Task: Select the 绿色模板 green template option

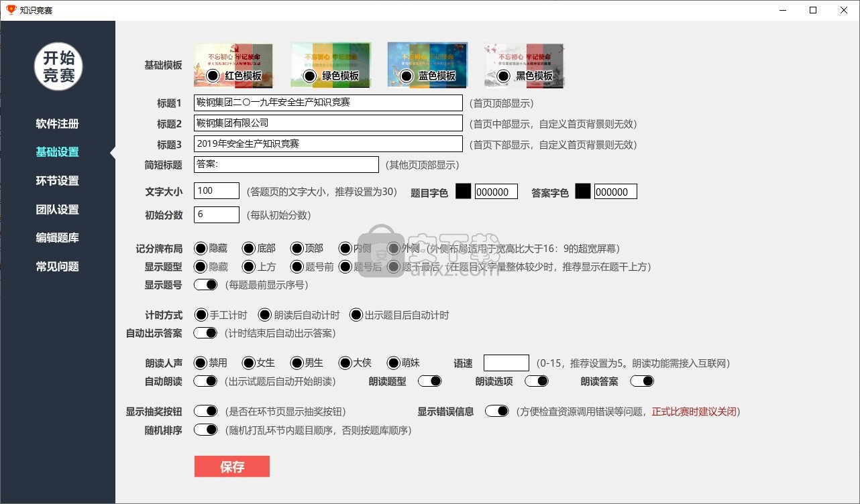Action: pos(310,76)
